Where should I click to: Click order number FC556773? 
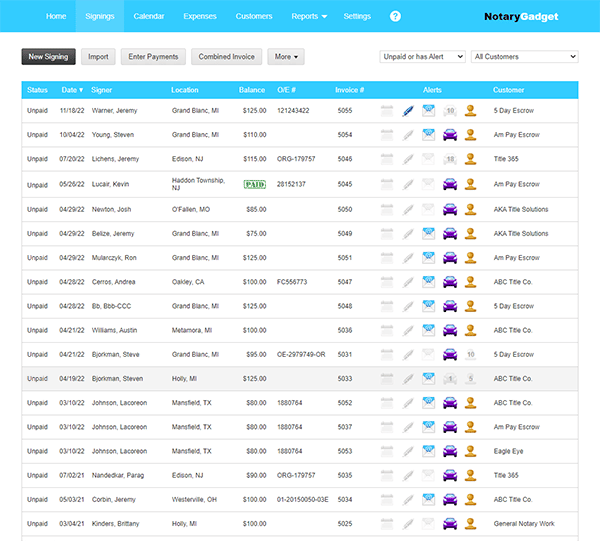tap(292, 282)
